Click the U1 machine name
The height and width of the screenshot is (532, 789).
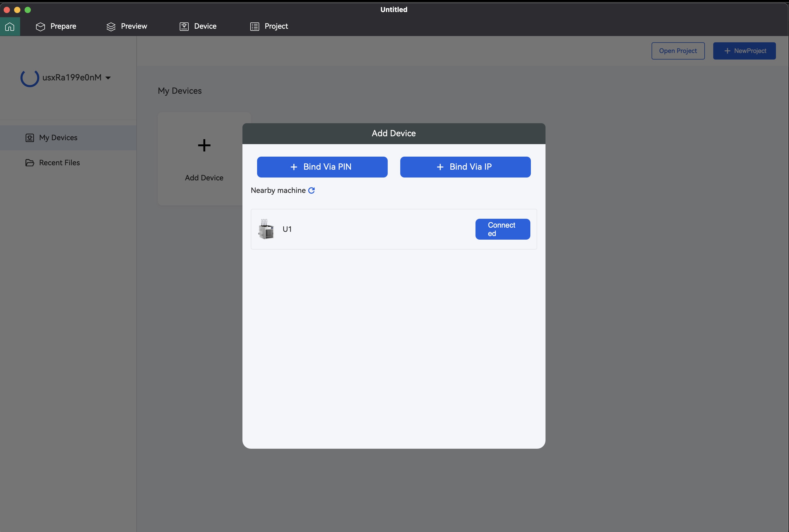[x=287, y=229]
